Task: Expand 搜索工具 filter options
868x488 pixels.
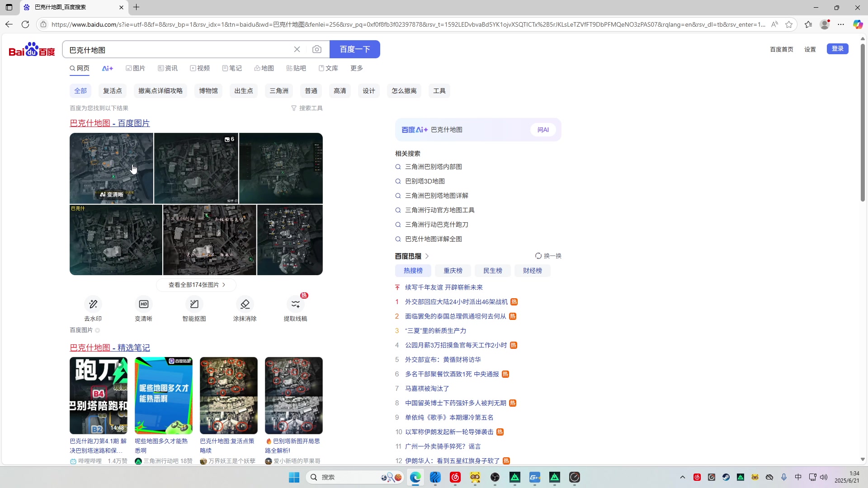Action: point(307,108)
